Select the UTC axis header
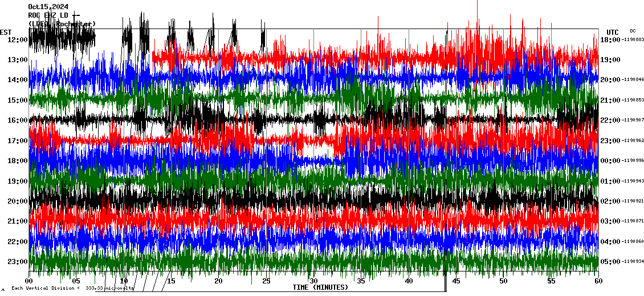This screenshot has height=296, width=644. pyautogui.click(x=613, y=32)
